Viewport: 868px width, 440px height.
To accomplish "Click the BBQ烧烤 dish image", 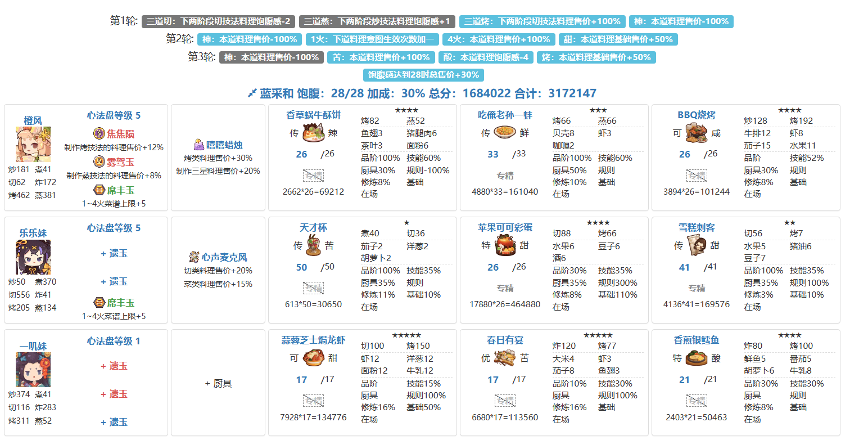I will [x=696, y=133].
